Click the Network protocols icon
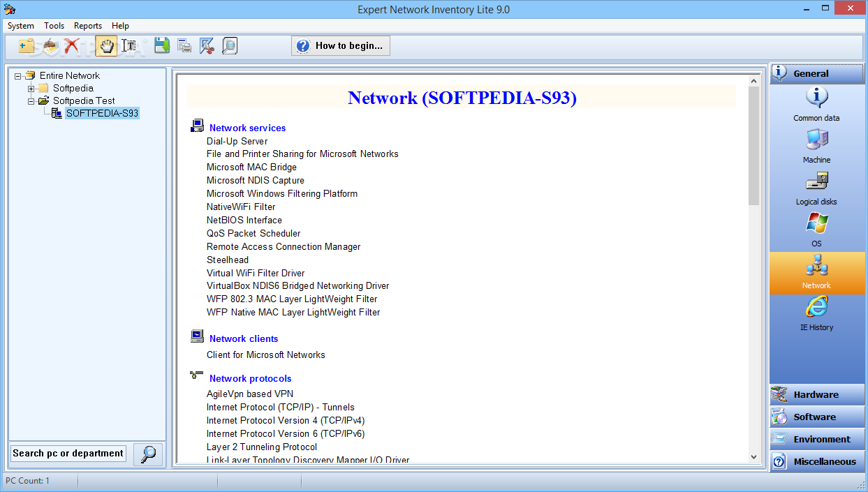868x492 pixels. tap(197, 375)
